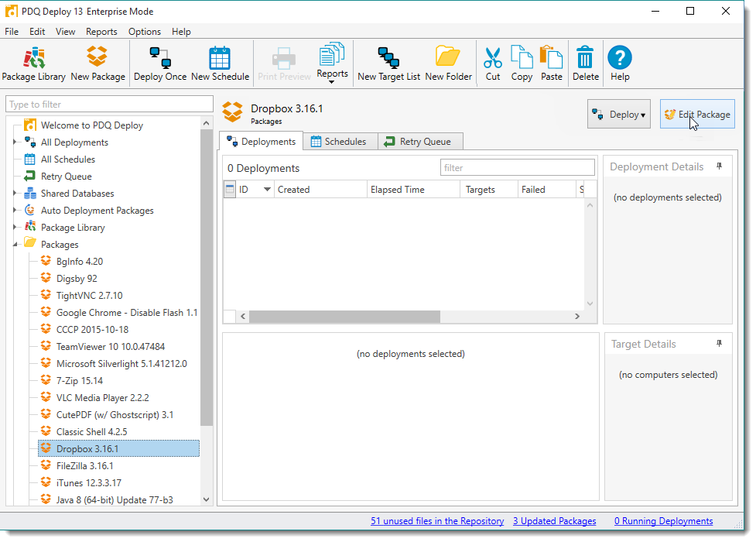Viewport: 756px width, 542px height.
Task: Open the Reports toolbar dropdown
Action: (332, 63)
